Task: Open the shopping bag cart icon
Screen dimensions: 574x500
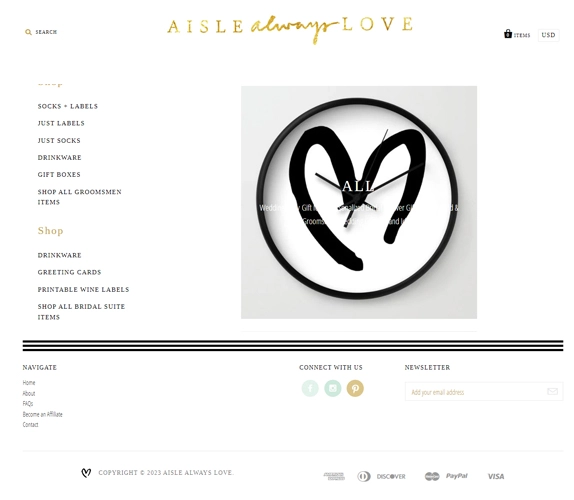Action: coord(508,34)
